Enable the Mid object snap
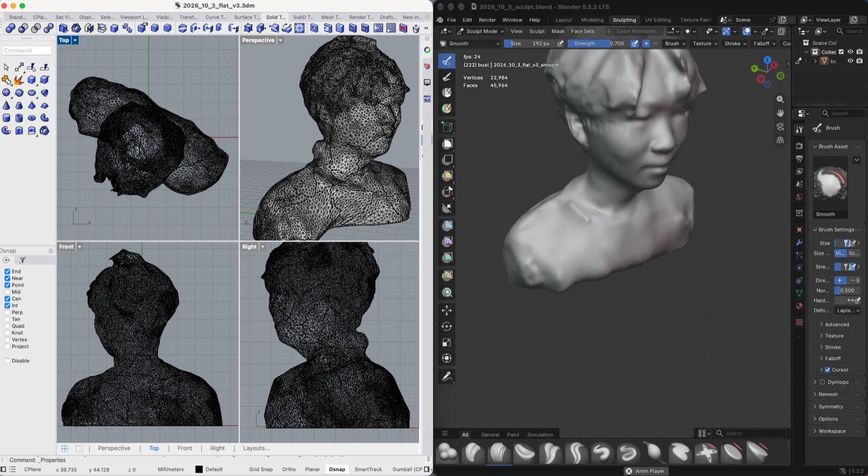Viewport: 868px width, 476px height. (x=7, y=292)
